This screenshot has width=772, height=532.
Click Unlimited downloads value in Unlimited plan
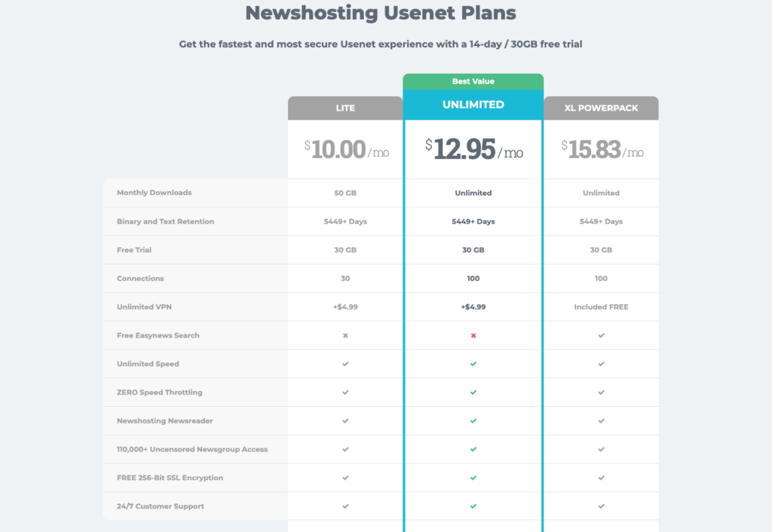point(473,193)
